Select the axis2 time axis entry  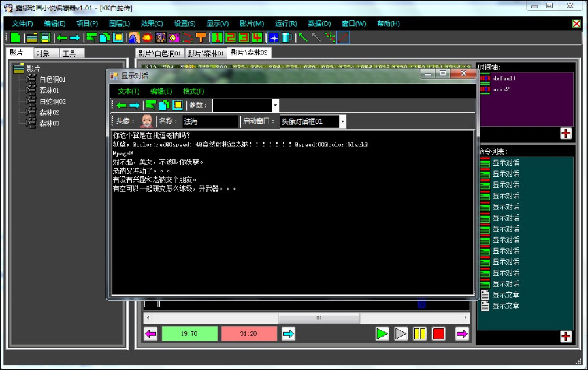[x=501, y=89]
